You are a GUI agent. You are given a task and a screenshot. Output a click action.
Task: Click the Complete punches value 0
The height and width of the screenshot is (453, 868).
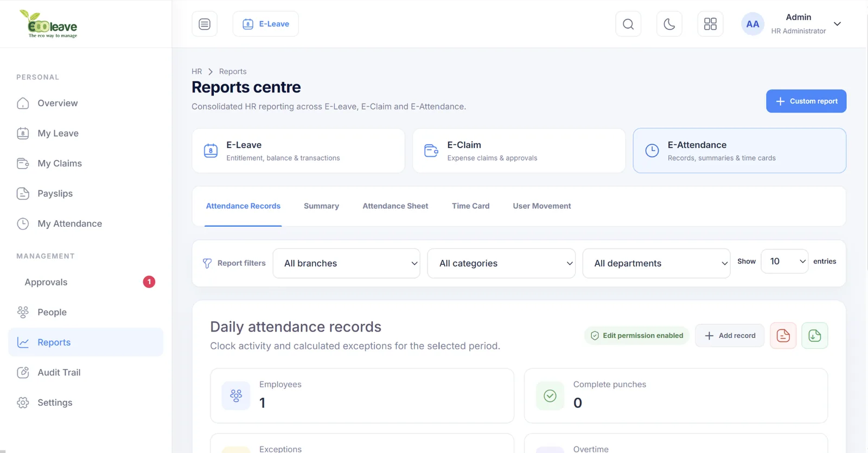[578, 403]
